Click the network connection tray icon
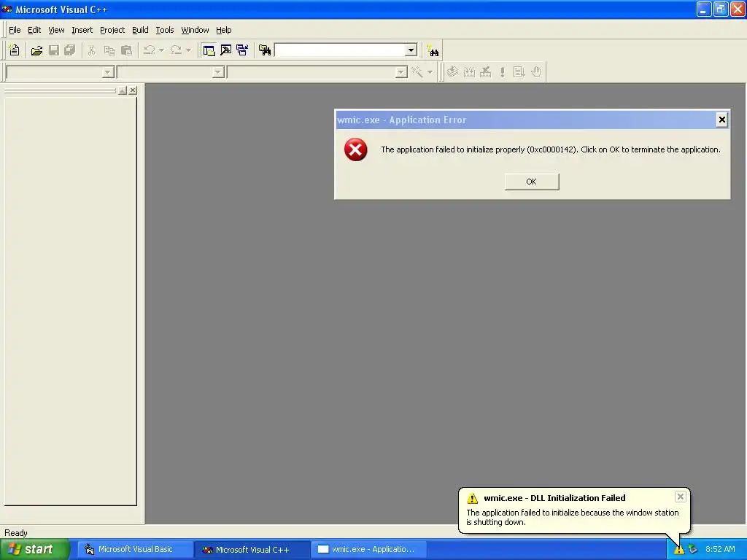Screen dimensions: 747x560 point(693,549)
